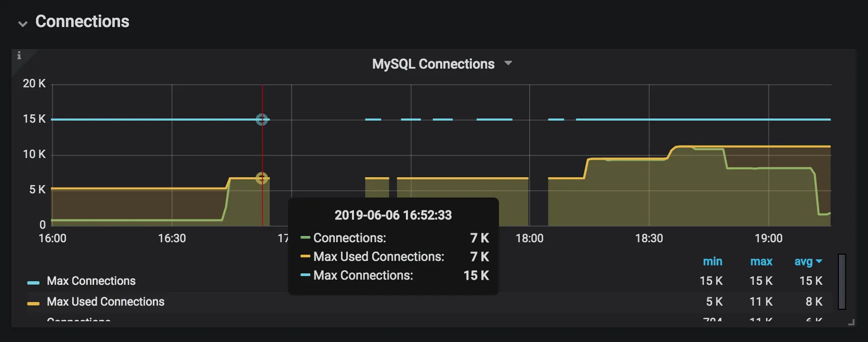Screen dimensions: 868x342
Task: Click the tooltip timestamp 2019-06-06 16:52:33
Action: 393,215
